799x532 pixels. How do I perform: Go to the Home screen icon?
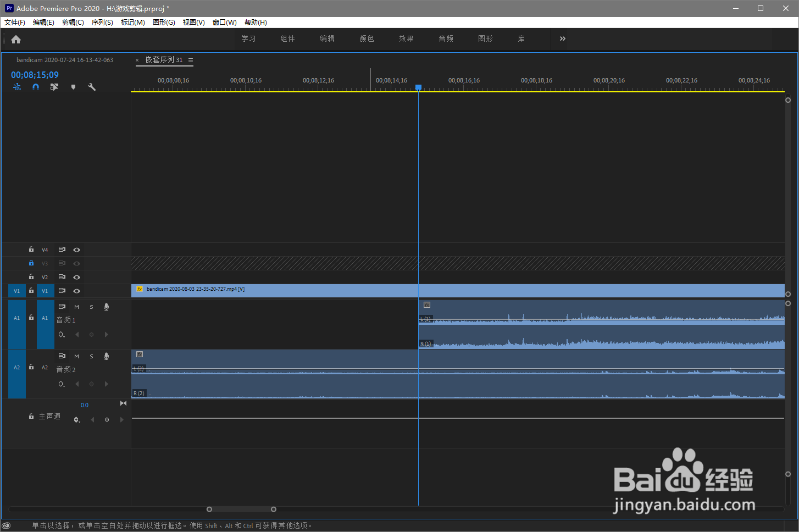(x=16, y=39)
